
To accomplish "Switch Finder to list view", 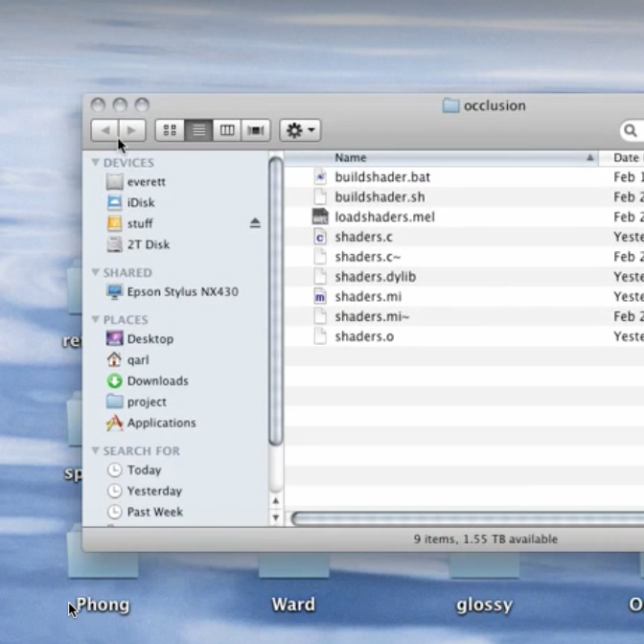I will (x=198, y=130).
